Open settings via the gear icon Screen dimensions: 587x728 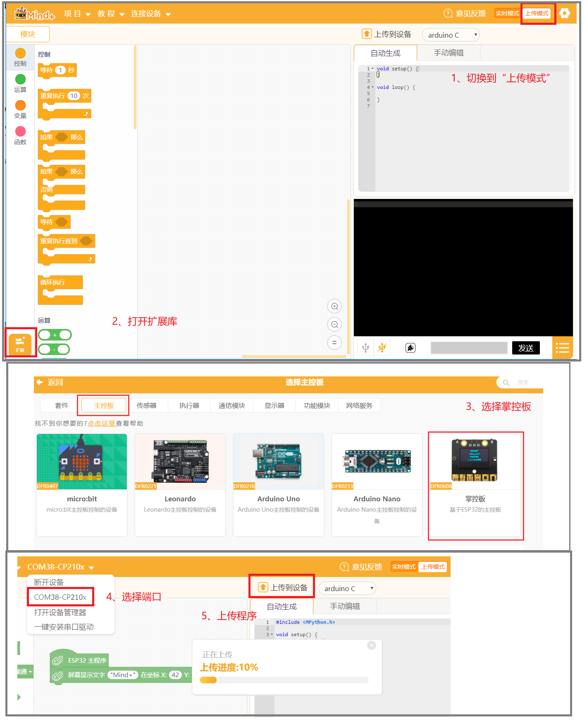(x=564, y=13)
